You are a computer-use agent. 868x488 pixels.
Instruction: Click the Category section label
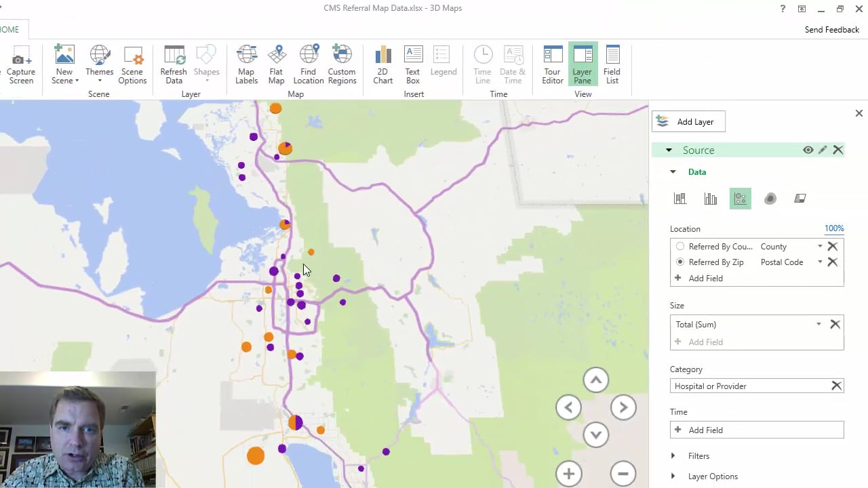(x=686, y=369)
